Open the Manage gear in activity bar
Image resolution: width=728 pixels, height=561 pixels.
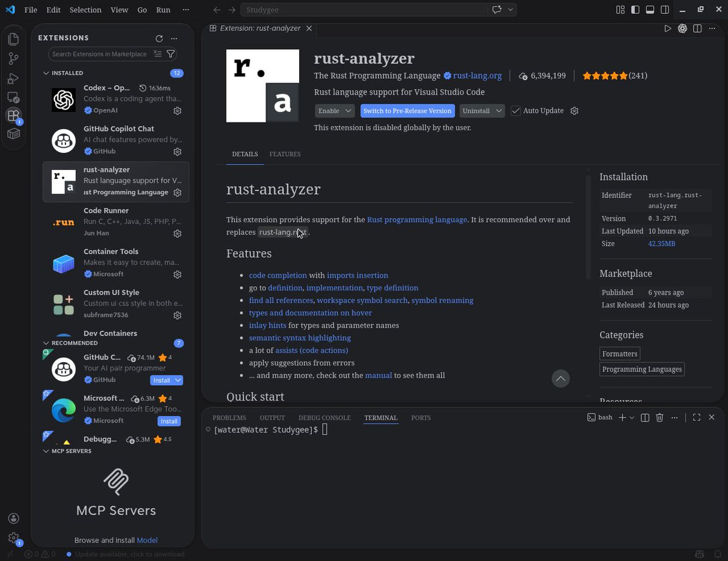[x=13, y=538]
